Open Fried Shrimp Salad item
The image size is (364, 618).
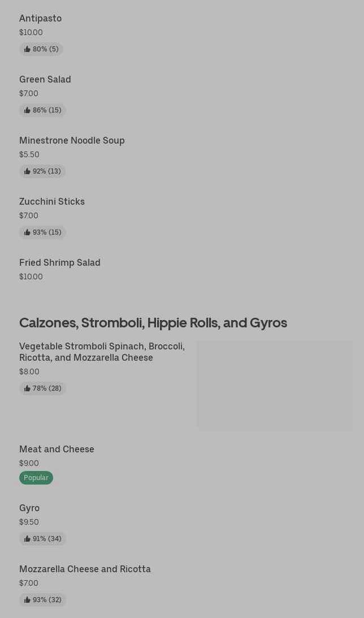59,263
